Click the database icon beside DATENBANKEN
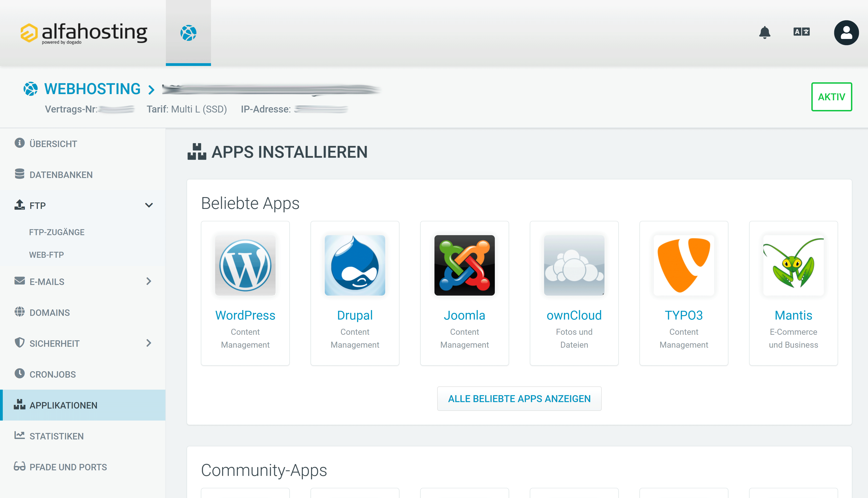This screenshot has width=868, height=498. 20,174
